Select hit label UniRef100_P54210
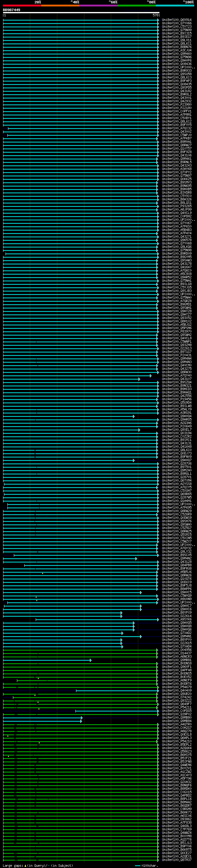The width and height of the screenshot is (197, 868). (x=177, y=741)
